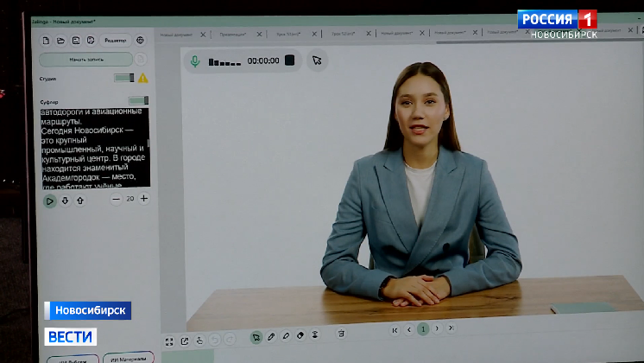Click the Начать запись button
644x363 pixels.
pos(85,59)
